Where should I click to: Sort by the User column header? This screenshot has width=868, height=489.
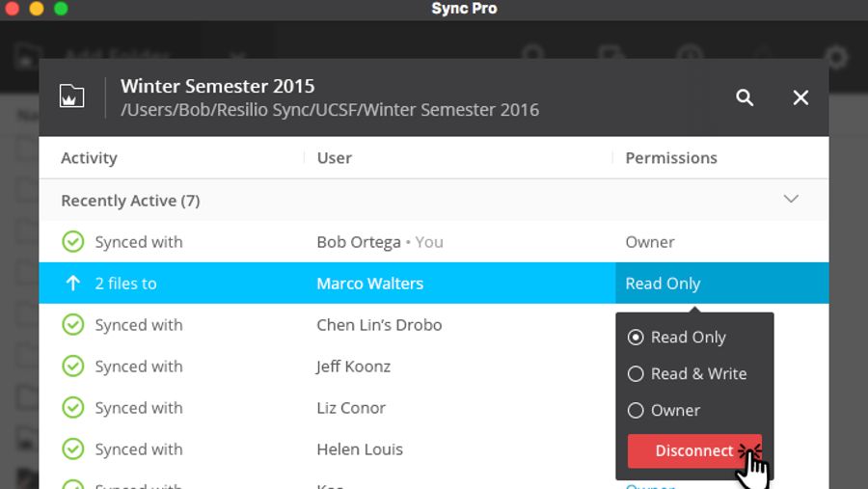(x=335, y=158)
